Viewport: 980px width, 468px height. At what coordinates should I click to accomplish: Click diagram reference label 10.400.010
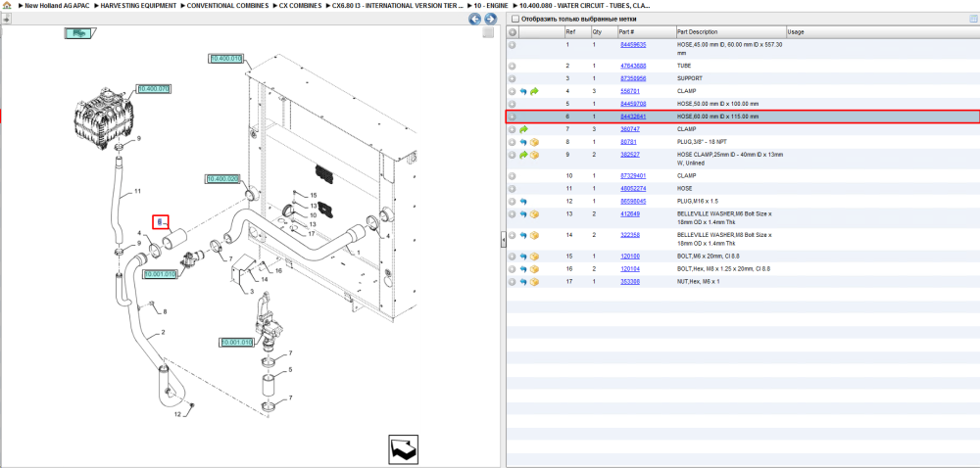(225, 59)
